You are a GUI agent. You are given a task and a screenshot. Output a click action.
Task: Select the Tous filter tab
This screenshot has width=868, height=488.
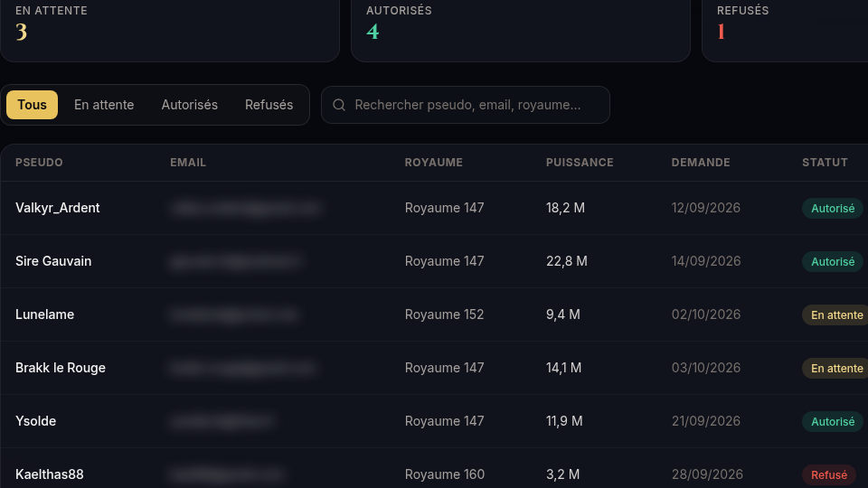[x=33, y=105]
